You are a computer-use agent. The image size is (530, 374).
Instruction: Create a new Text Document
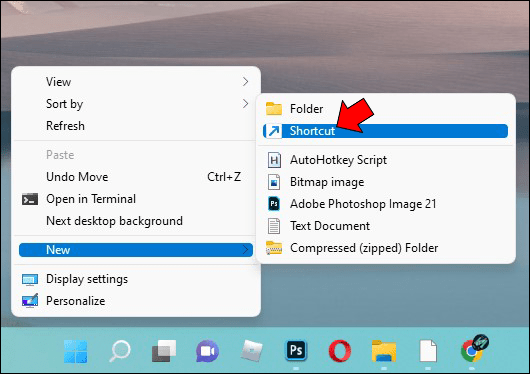point(385,226)
